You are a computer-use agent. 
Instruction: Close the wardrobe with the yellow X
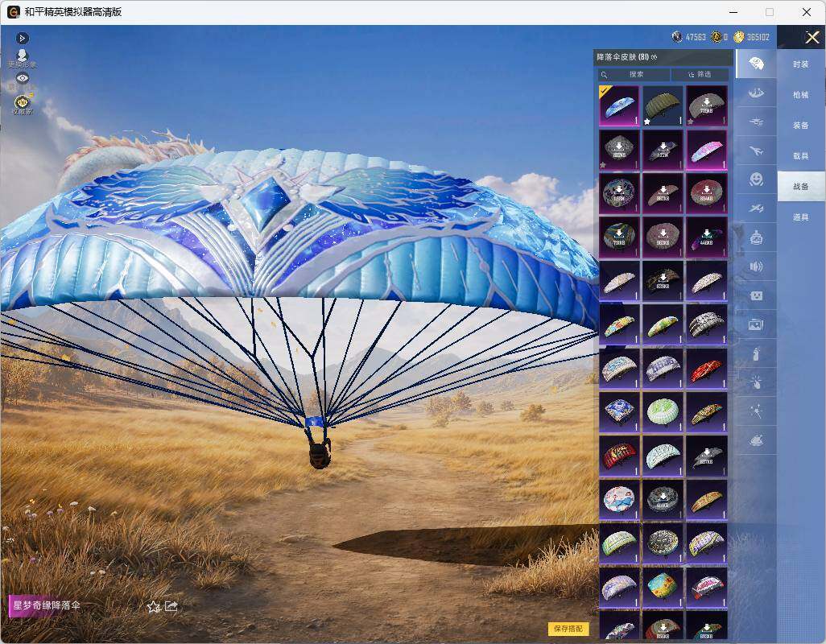coord(812,37)
